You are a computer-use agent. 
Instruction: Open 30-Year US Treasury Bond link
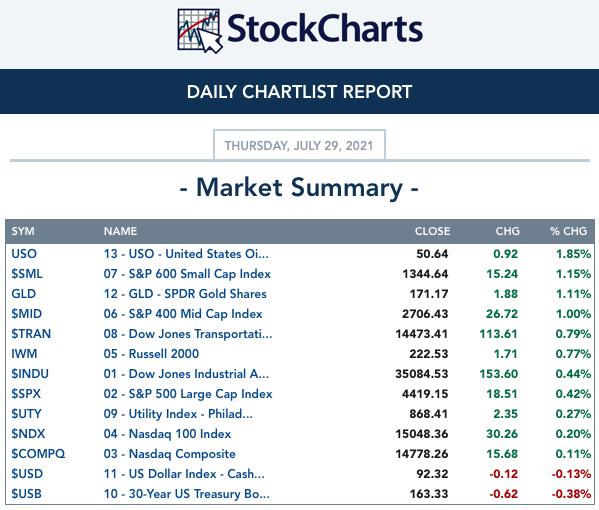(x=186, y=494)
